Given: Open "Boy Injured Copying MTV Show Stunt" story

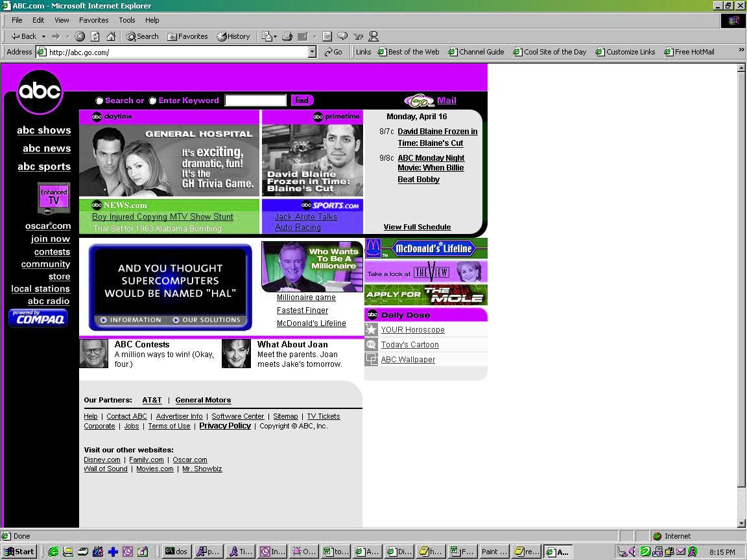Looking at the screenshot, I should [163, 216].
